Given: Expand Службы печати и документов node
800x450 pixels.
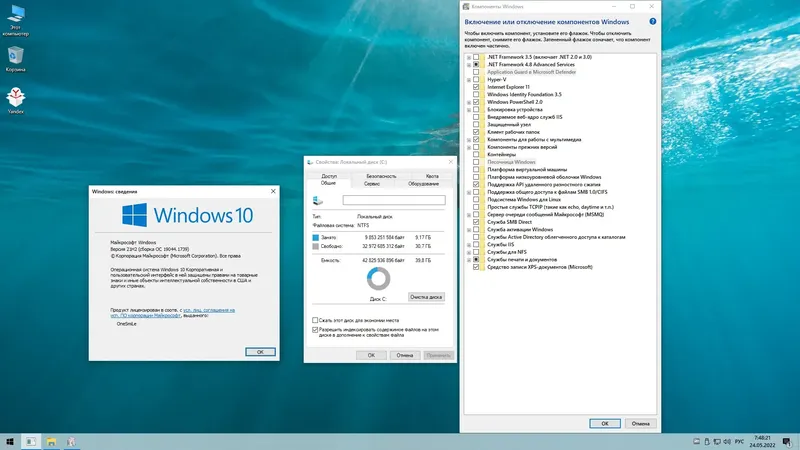Looking at the screenshot, I should [x=469, y=260].
